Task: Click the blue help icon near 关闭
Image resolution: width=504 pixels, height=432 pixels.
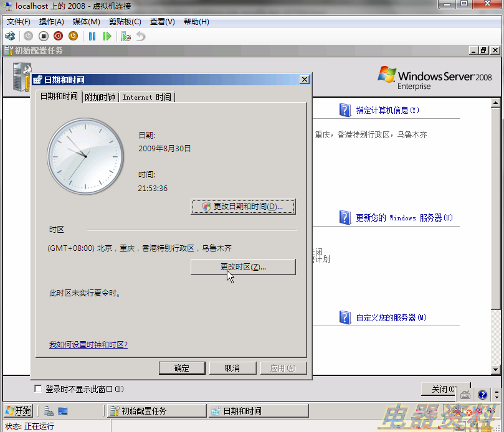Action: 482,394
